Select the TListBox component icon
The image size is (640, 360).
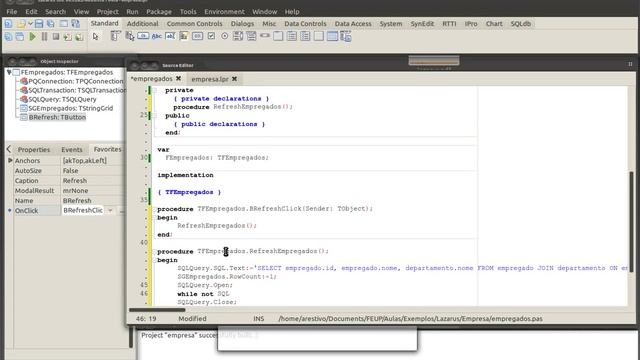click(x=238, y=36)
